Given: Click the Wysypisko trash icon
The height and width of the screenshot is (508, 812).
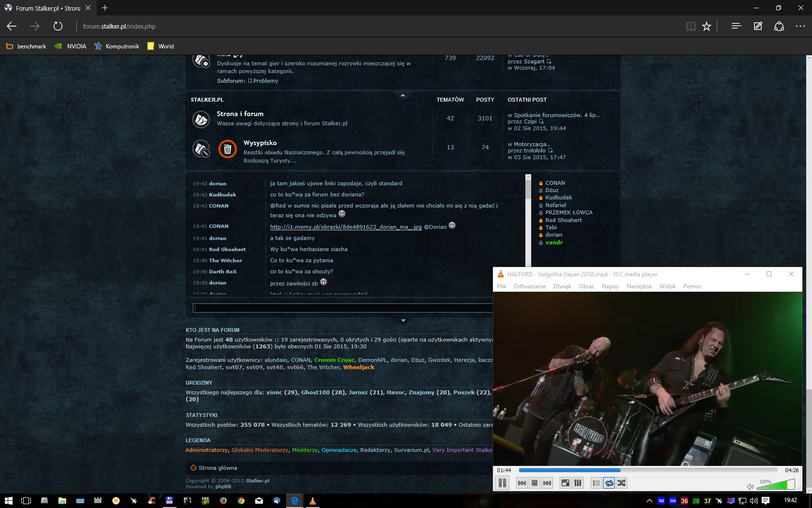Looking at the screenshot, I should pos(227,149).
